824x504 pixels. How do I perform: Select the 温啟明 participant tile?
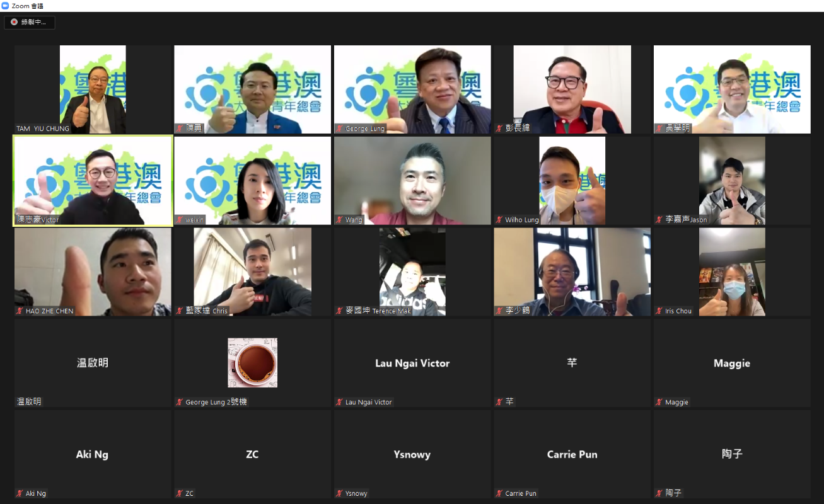click(x=93, y=363)
